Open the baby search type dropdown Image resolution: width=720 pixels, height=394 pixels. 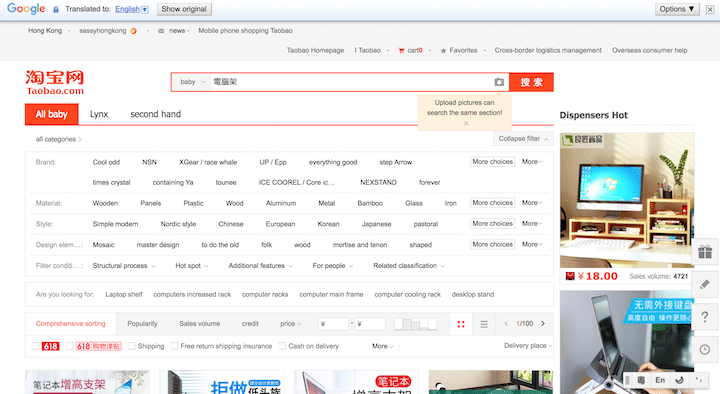pyautogui.click(x=192, y=82)
